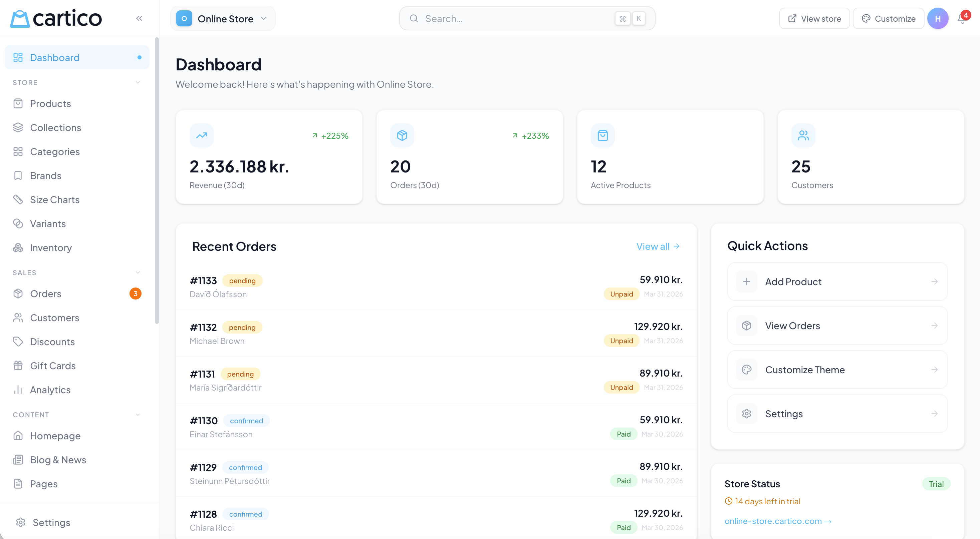Click the search magnifier icon
This screenshot has height=539, width=980.
pos(414,18)
